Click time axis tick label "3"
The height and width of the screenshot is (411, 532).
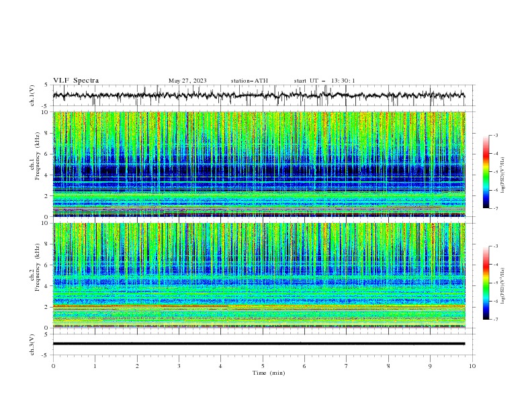click(179, 366)
